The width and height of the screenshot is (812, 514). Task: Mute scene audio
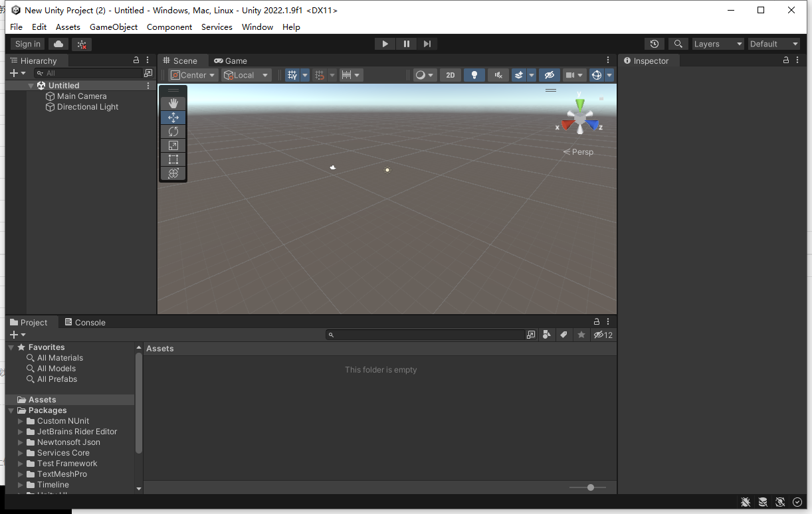click(498, 74)
